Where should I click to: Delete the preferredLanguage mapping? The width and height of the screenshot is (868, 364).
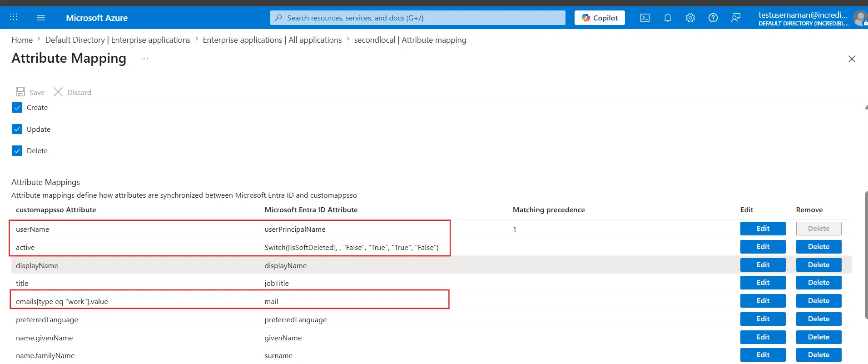pos(818,319)
